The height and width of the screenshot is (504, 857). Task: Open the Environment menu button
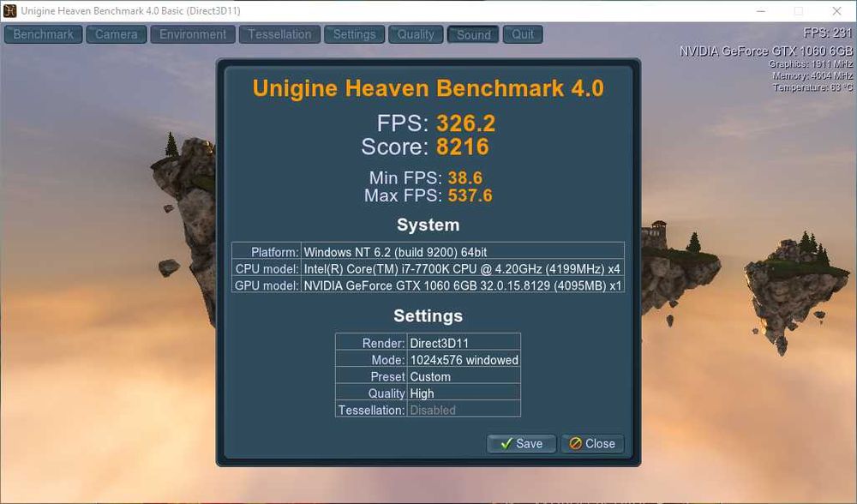[192, 34]
